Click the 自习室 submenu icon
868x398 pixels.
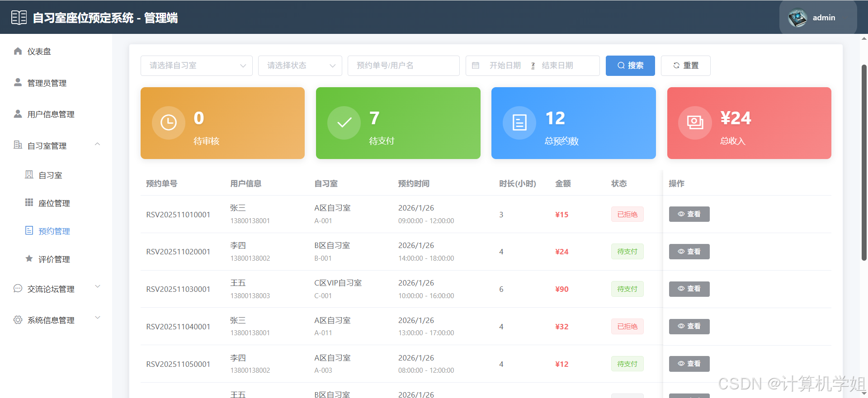(29, 174)
